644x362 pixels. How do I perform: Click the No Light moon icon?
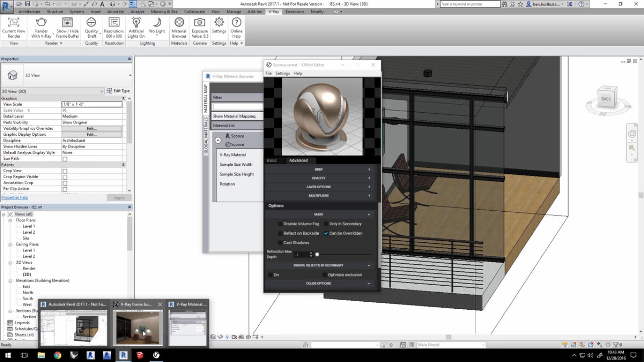coord(157,22)
